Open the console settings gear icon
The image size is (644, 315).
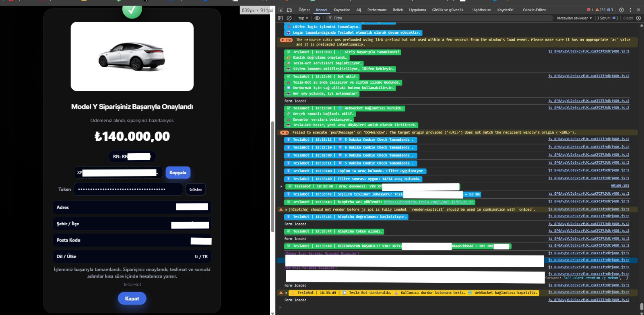tap(638, 18)
